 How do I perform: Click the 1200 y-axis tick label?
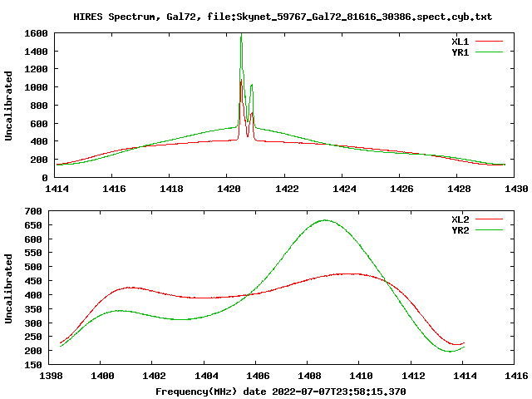(x=36, y=69)
